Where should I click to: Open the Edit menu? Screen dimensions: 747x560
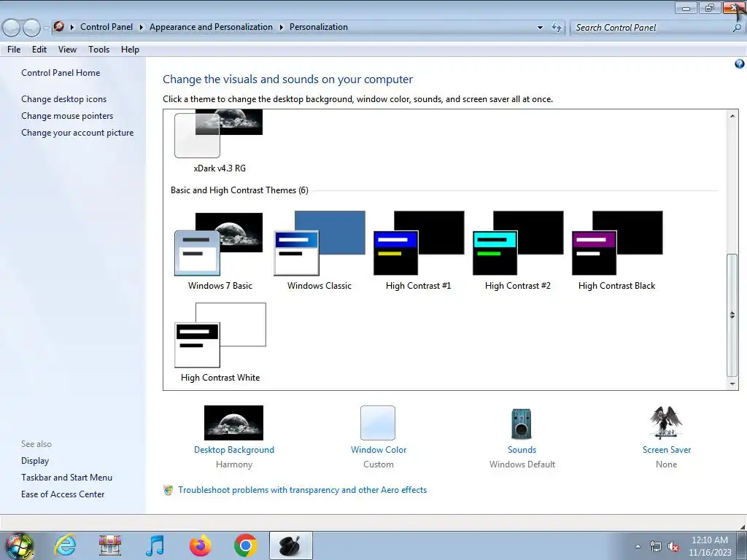point(39,49)
